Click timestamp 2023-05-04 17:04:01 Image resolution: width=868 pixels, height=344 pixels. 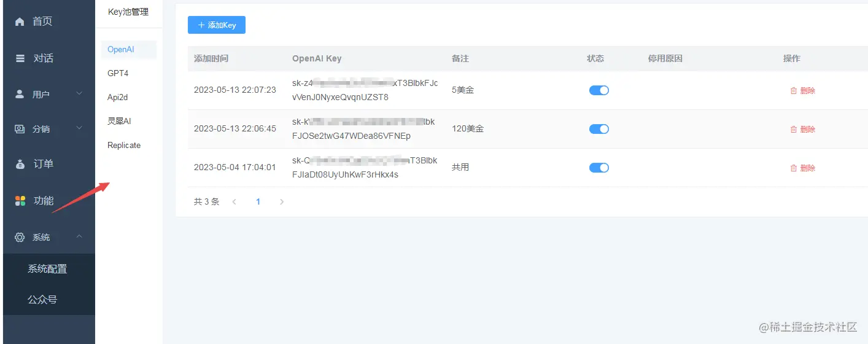235,167
